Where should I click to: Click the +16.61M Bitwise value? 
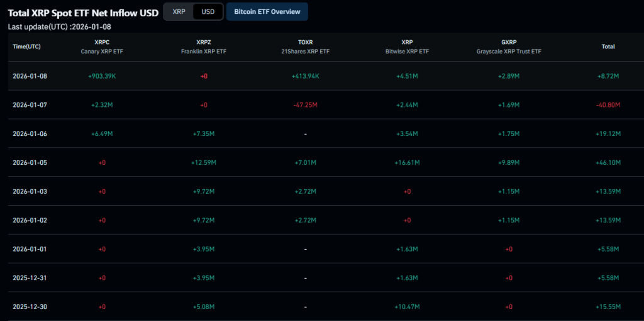point(407,162)
